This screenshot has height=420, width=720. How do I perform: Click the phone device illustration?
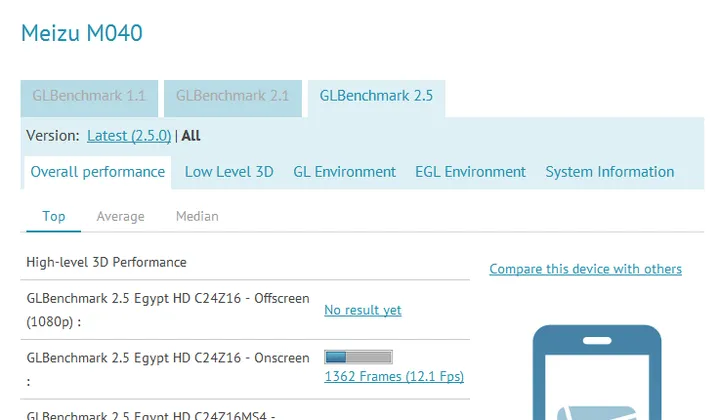[x=596, y=375]
